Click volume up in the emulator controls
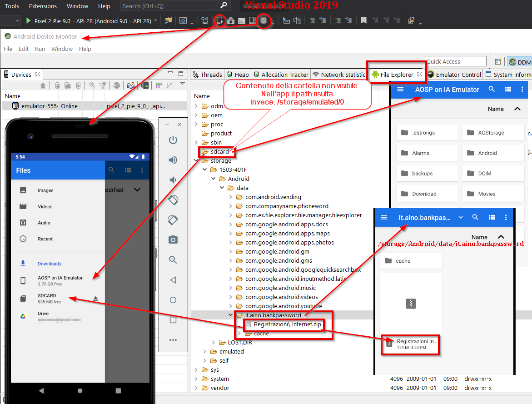Viewport: 532px width, 404px height. tap(173, 160)
